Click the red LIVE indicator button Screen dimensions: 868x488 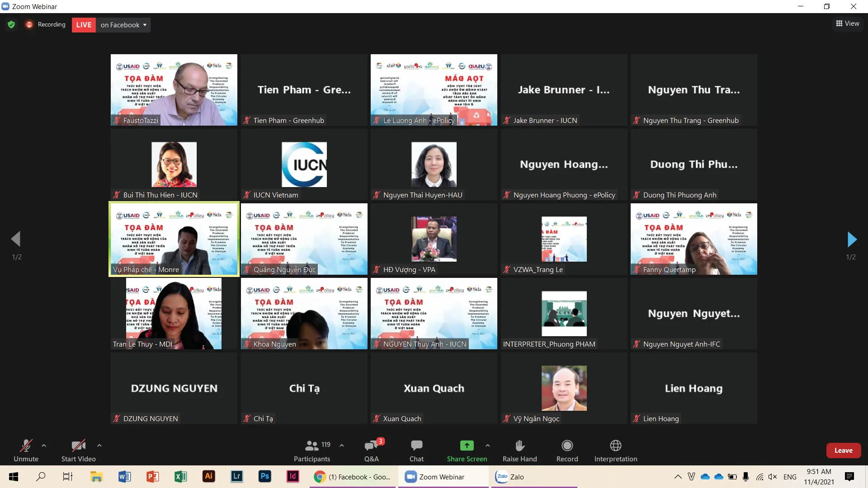84,25
